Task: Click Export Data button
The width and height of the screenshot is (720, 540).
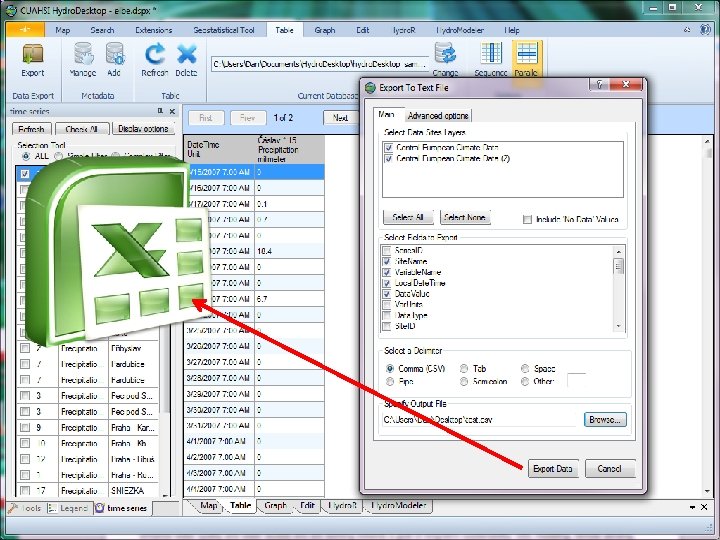Action: tap(552, 468)
